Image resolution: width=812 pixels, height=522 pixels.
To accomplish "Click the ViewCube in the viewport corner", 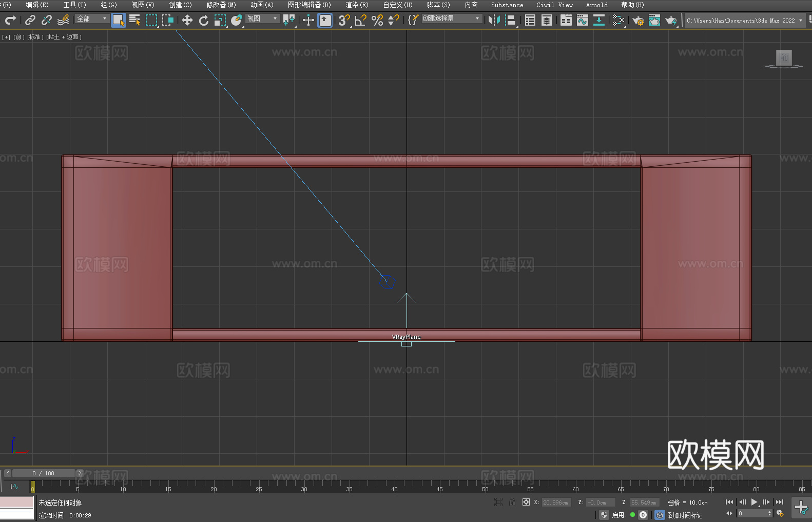I will [x=783, y=57].
